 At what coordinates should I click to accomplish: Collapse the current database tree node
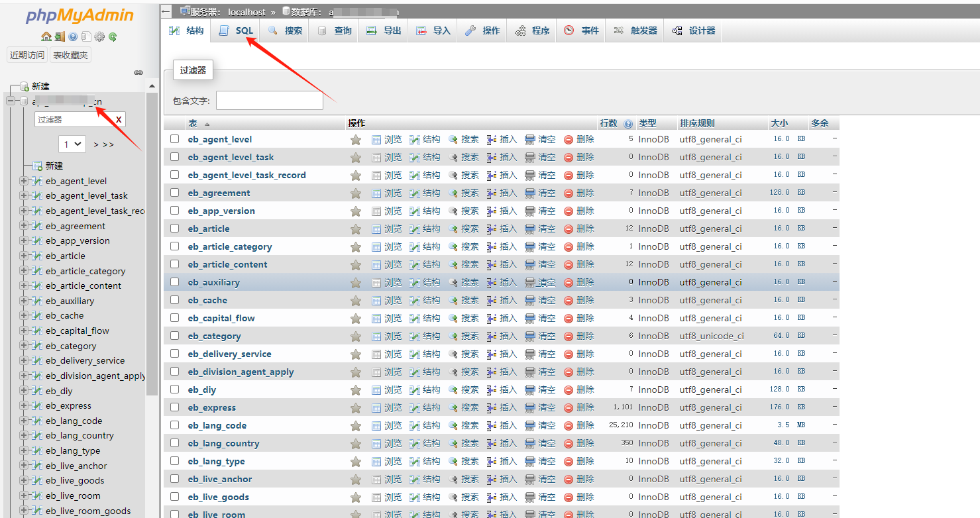coord(11,101)
